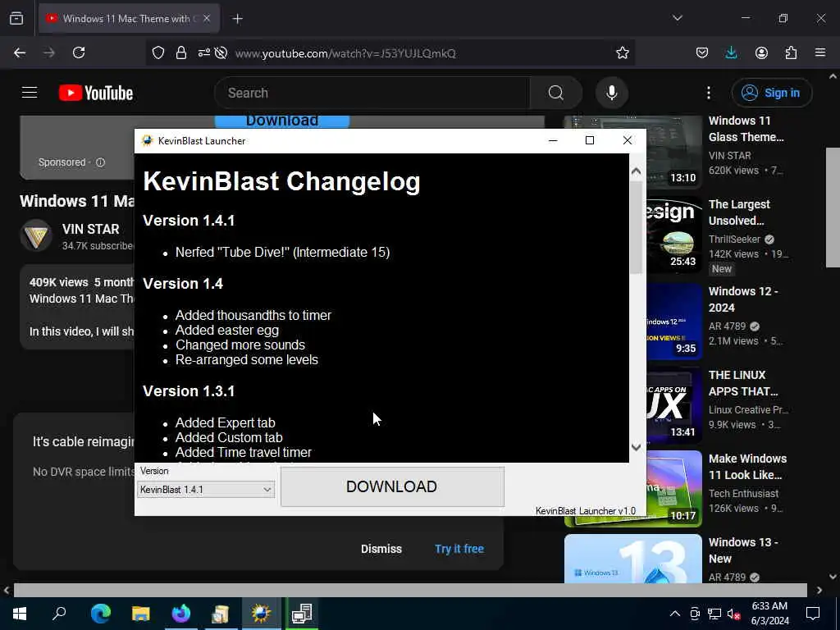Open YouTube settings three-dot menu
Viewport: 840px width, 630px height.
pos(708,93)
